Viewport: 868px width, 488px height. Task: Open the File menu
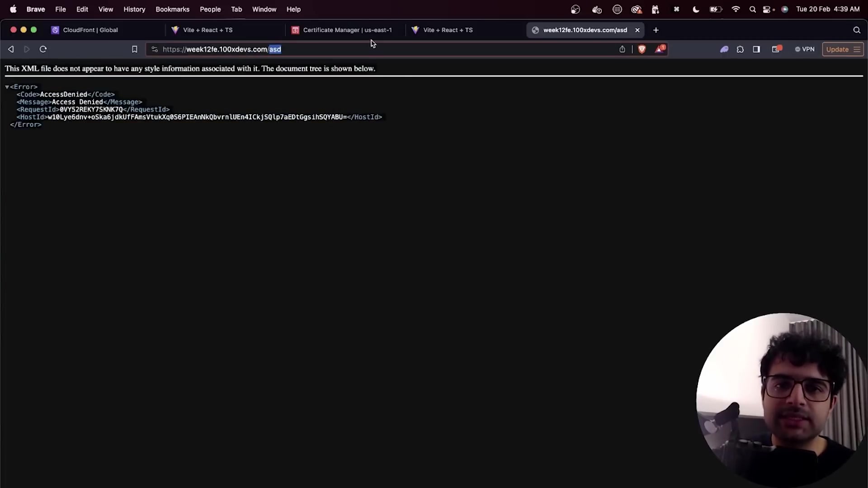point(61,9)
